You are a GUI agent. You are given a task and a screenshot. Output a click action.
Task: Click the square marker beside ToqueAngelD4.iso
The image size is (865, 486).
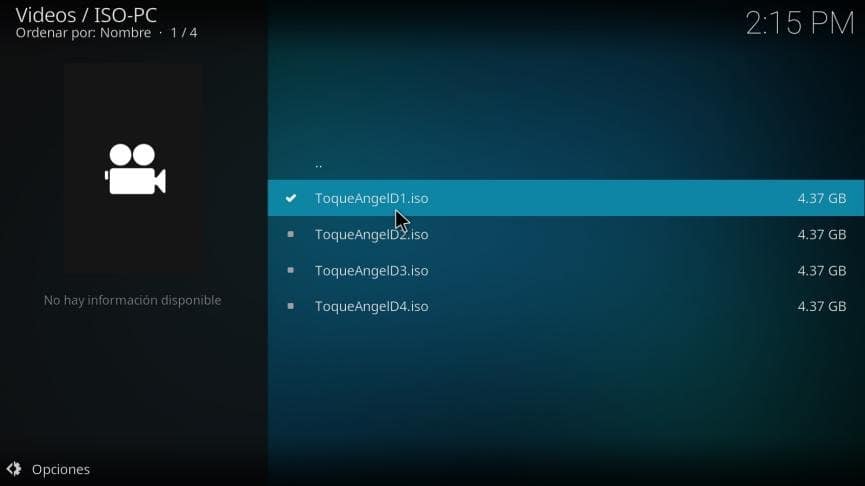291,306
